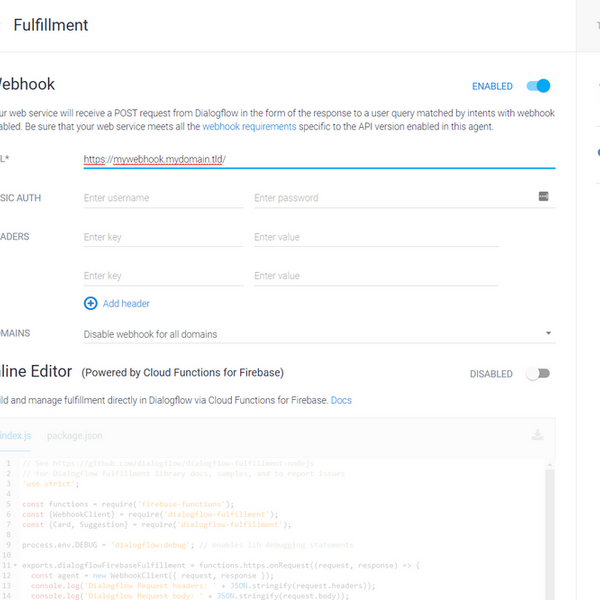Click inside the inline code editor area
Screen dimensions: 600x600
[300, 540]
